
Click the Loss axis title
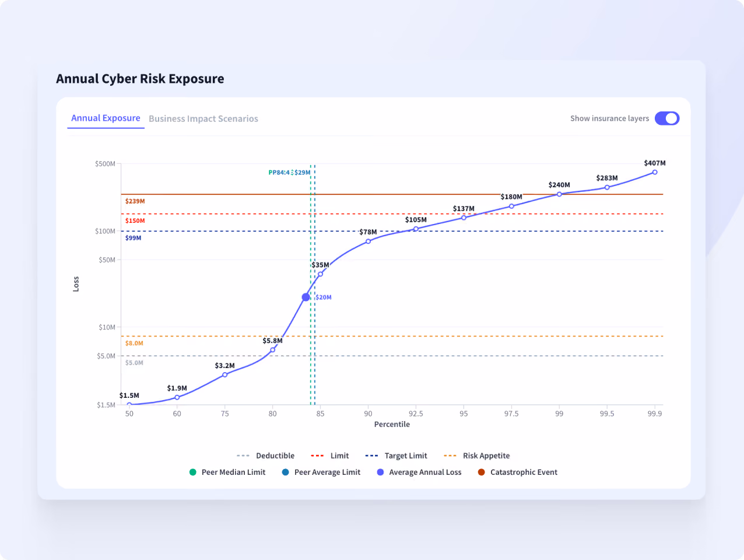pyautogui.click(x=76, y=284)
